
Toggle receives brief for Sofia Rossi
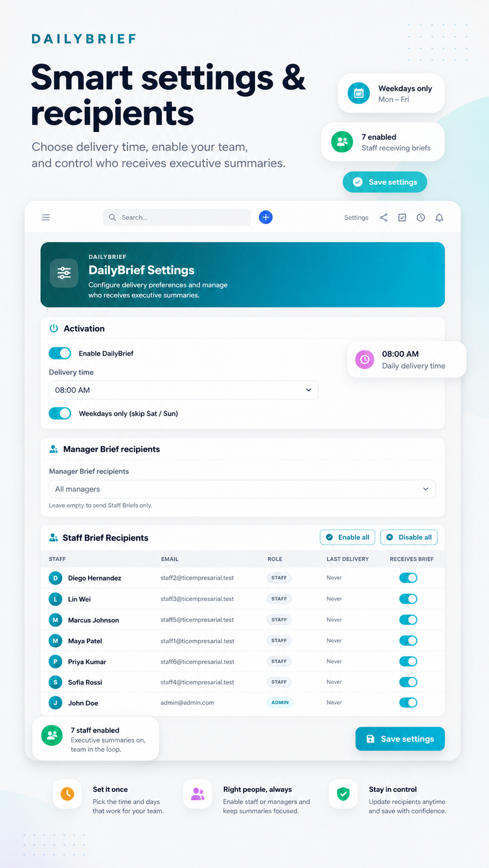pyautogui.click(x=408, y=682)
